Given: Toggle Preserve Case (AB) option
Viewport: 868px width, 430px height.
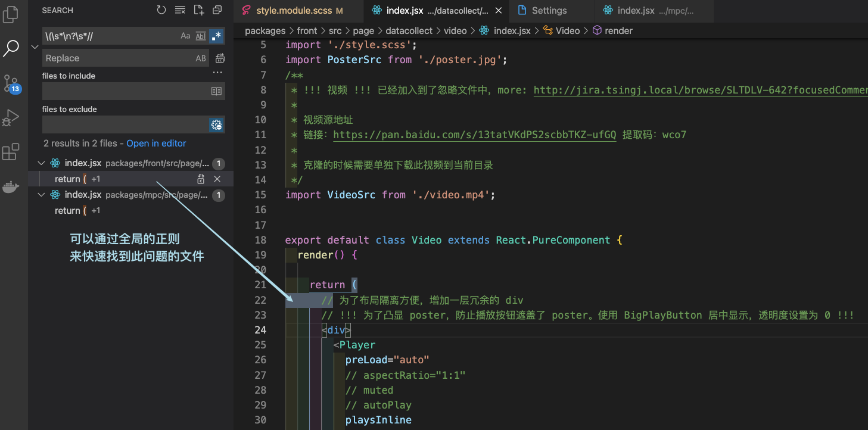Looking at the screenshot, I should coord(201,58).
